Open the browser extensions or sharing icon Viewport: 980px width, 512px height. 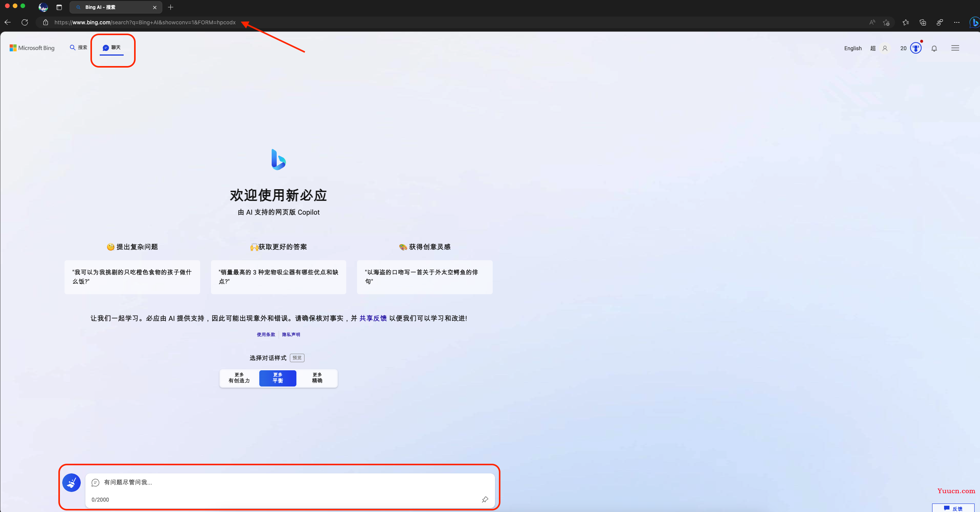(x=940, y=22)
